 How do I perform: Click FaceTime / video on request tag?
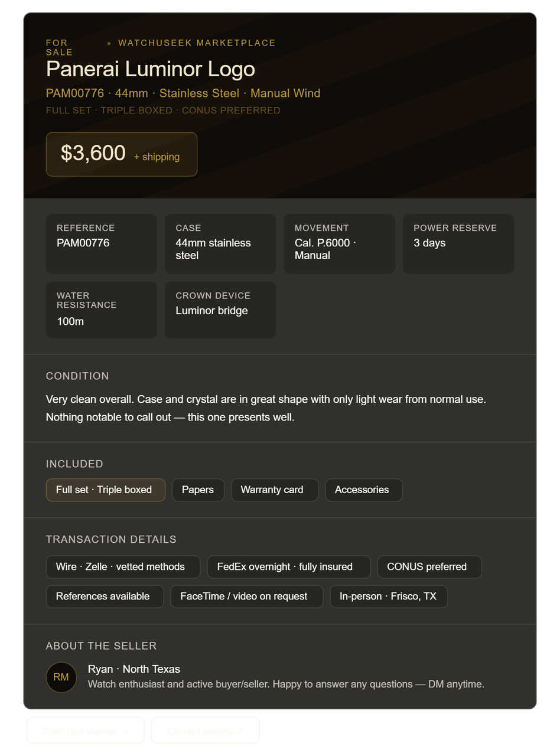247,597
